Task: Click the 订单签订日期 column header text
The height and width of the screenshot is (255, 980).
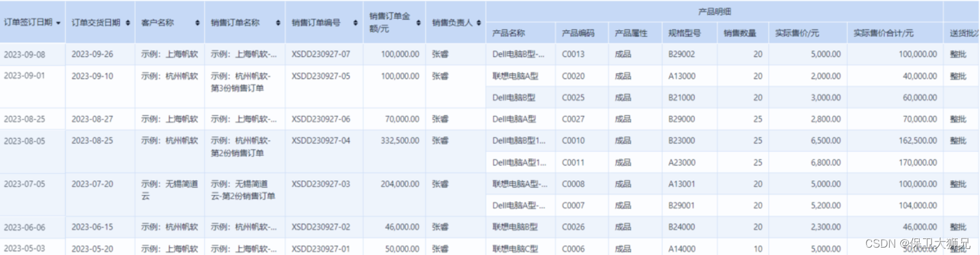Action: 28,23
